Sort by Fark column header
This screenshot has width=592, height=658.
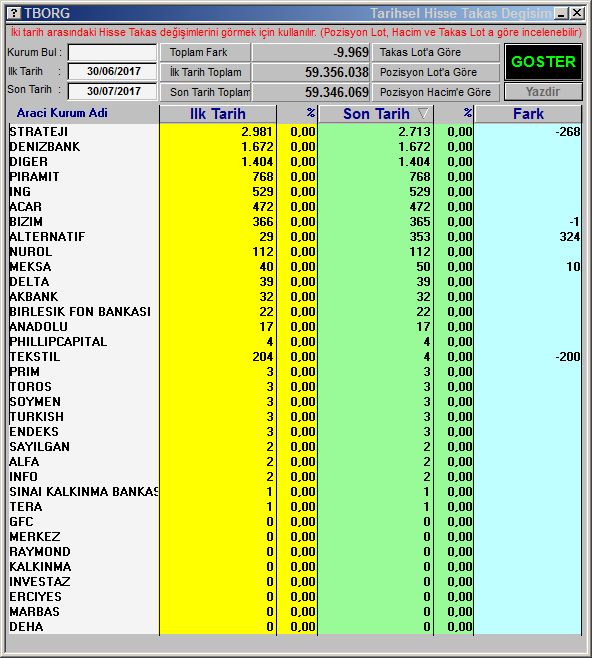[528, 114]
